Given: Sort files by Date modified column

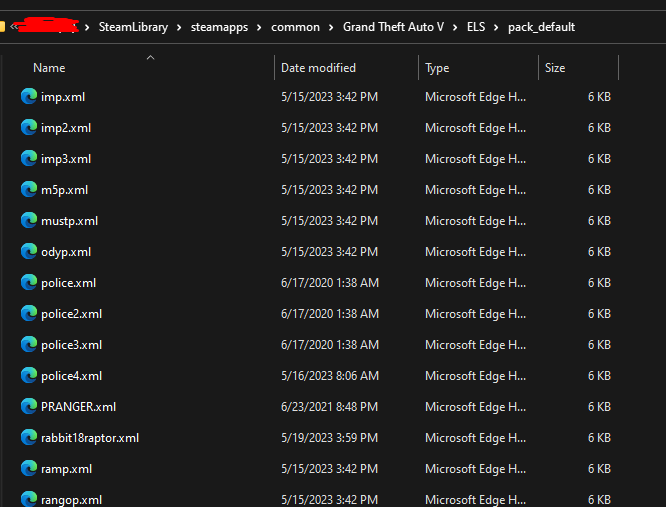Looking at the screenshot, I should (x=318, y=68).
